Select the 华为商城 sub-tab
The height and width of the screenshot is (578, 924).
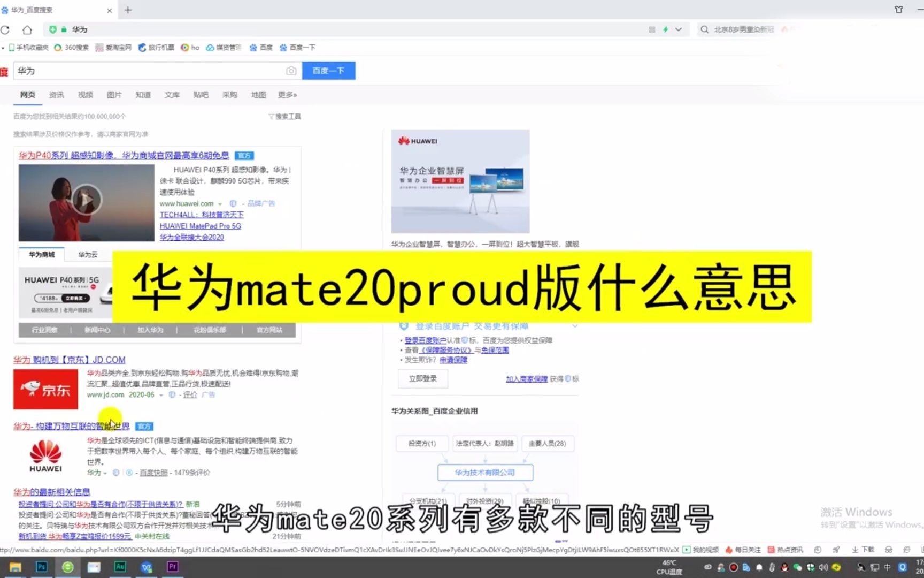coord(42,254)
